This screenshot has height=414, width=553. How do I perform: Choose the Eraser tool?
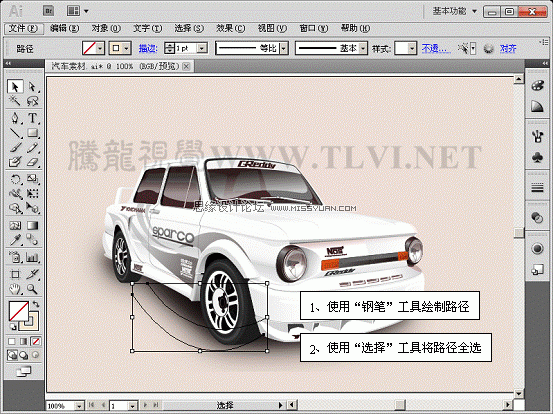[32, 162]
